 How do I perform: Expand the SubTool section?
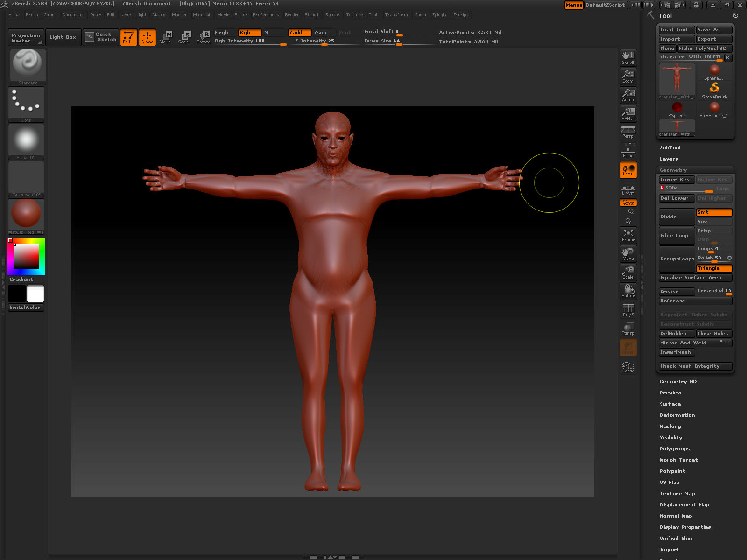click(x=670, y=148)
